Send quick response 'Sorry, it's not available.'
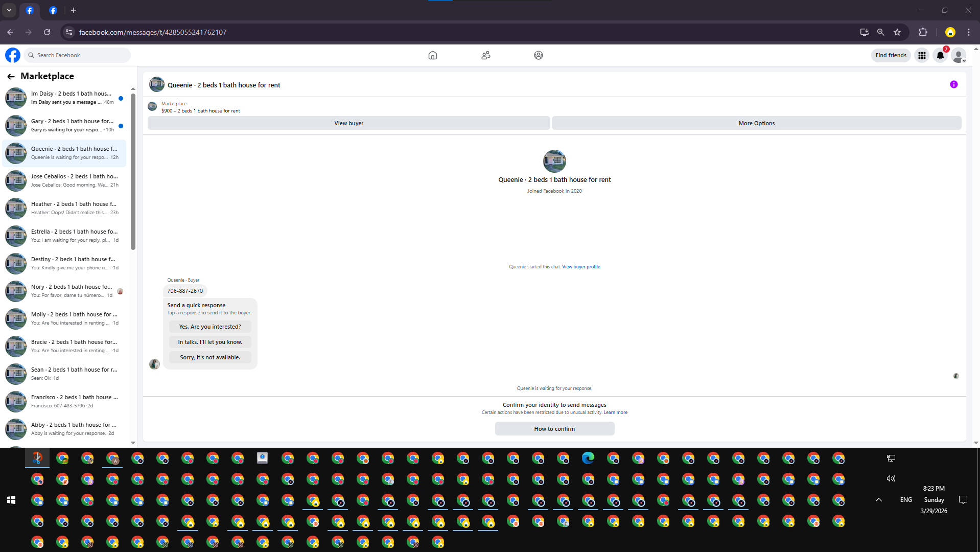This screenshot has height=552, width=980. (x=210, y=357)
